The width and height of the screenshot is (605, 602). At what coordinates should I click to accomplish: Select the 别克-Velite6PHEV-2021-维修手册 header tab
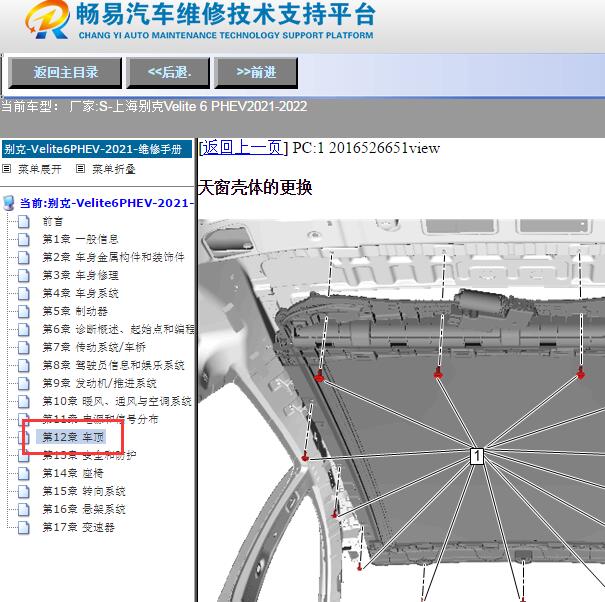coord(97,149)
